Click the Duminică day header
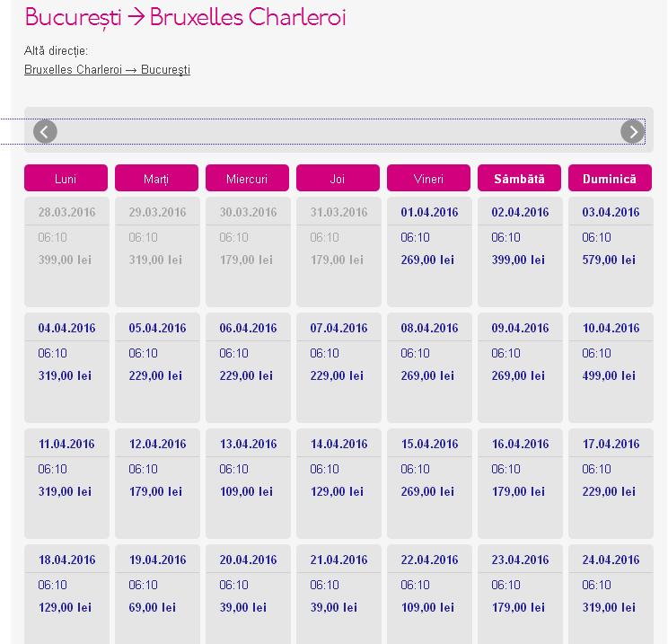Viewport: 668px width, 644px height. [x=610, y=178]
